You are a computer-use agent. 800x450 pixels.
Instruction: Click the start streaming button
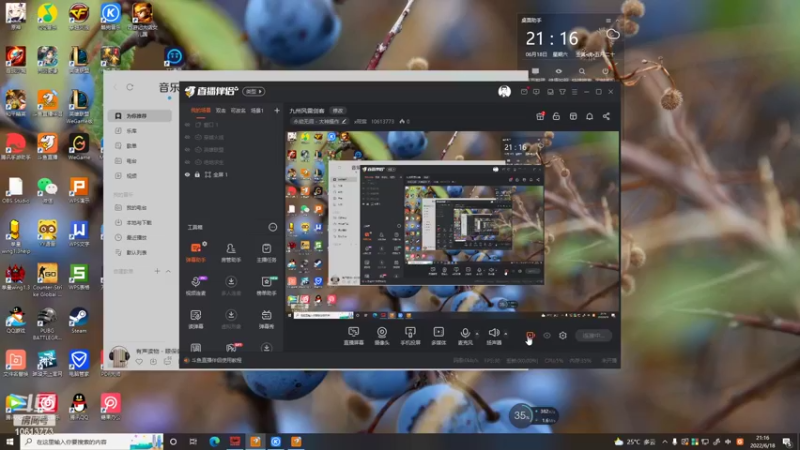[593, 336]
